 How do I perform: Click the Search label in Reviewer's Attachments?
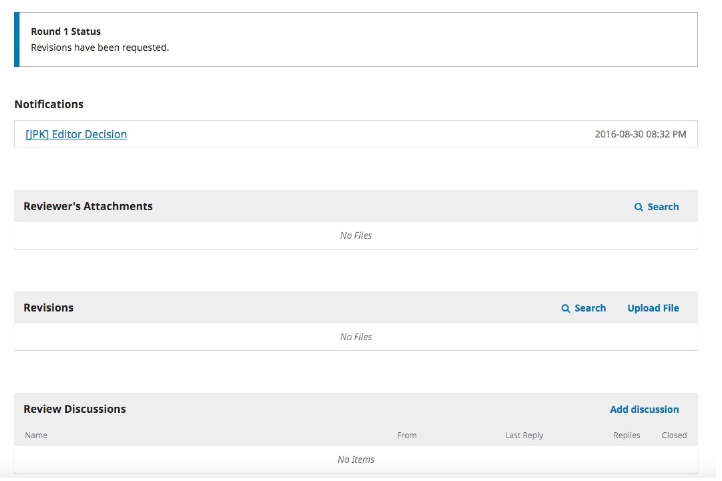(663, 207)
